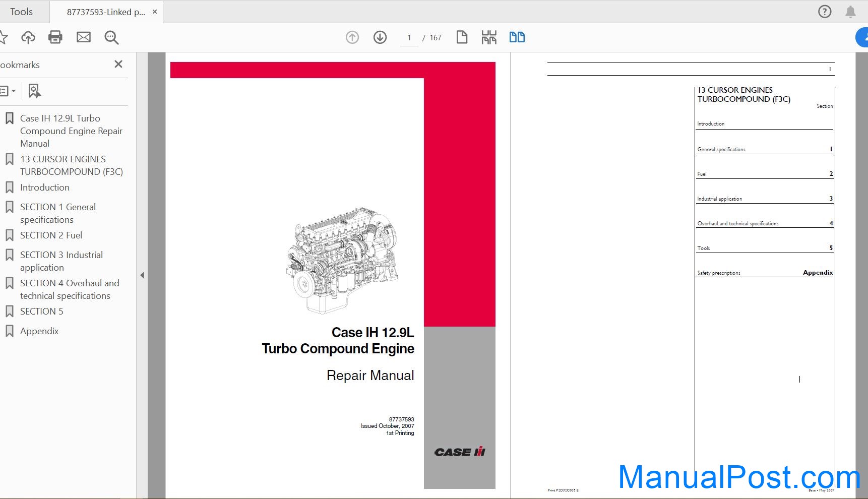
Task: Click the page number input field
Action: tap(409, 38)
